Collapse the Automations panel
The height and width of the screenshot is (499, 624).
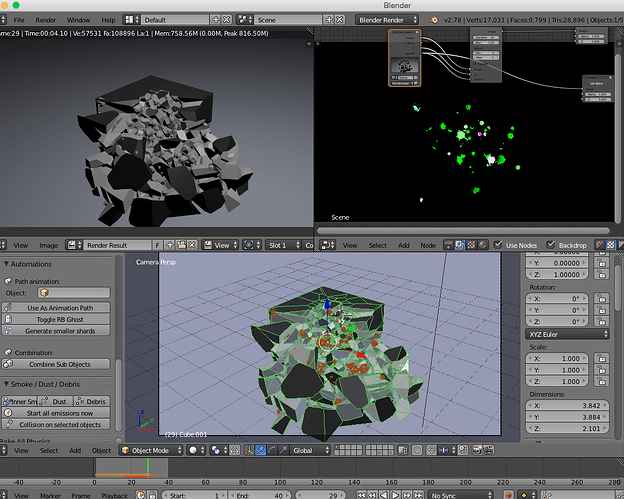pyautogui.click(x=6, y=264)
